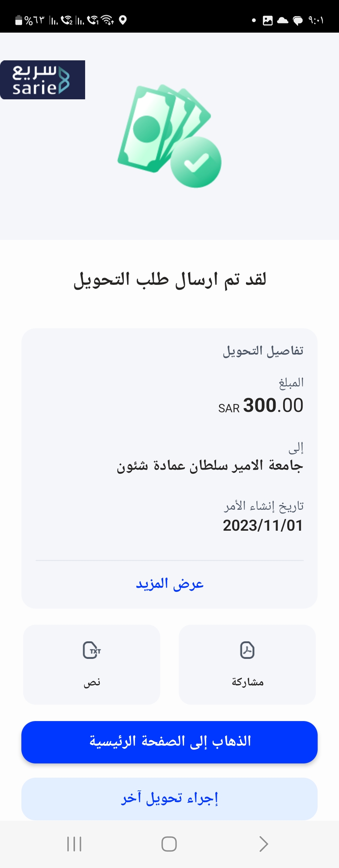The height and width of the screenshot is (868, 339).
Task: Tap the SAR 300.00 amount
Action: (261, 406)
